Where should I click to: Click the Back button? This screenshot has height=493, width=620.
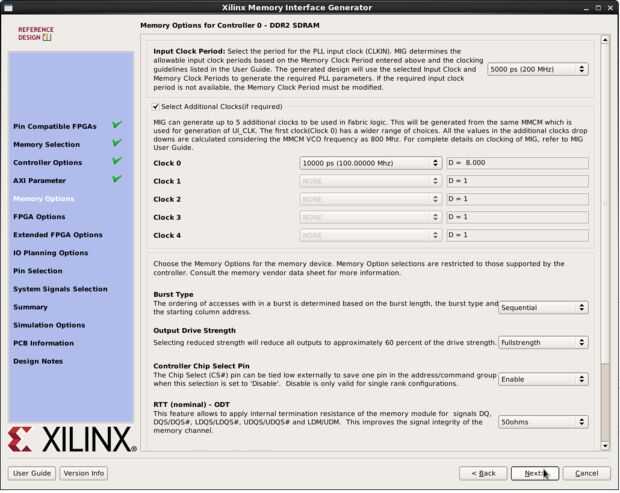tap(483, 473)
